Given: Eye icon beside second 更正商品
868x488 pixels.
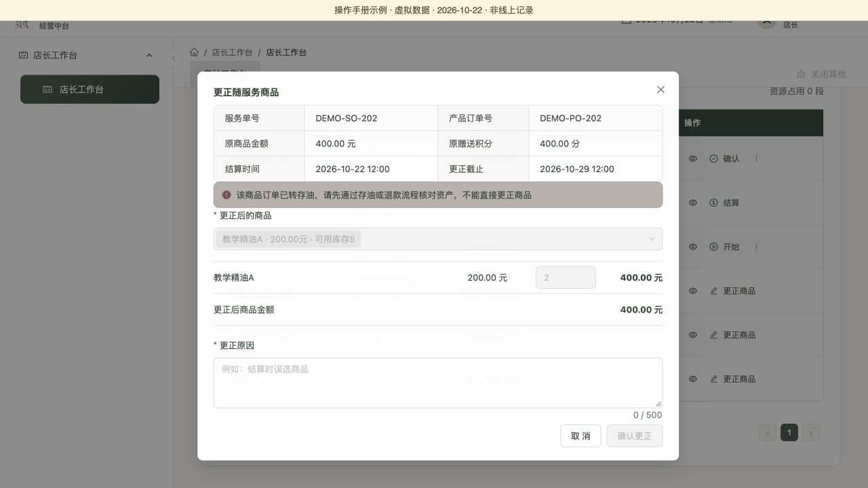Looking at the screenshot, I should 693,335.
